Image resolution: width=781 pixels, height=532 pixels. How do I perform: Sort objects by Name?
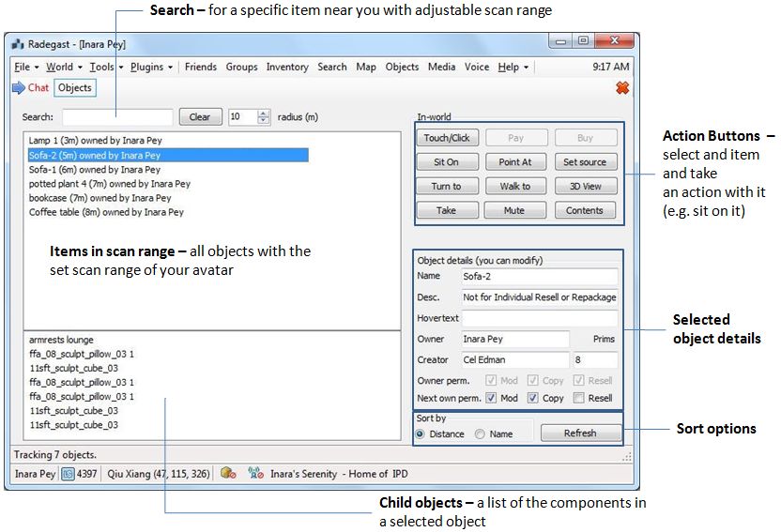[x=480, y=433]
